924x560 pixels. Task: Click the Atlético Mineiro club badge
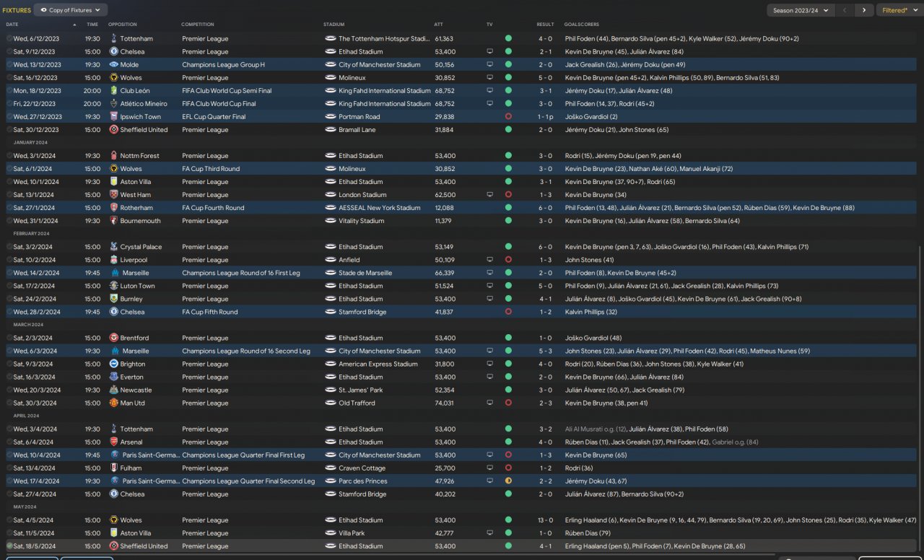[x=113, y=104]
